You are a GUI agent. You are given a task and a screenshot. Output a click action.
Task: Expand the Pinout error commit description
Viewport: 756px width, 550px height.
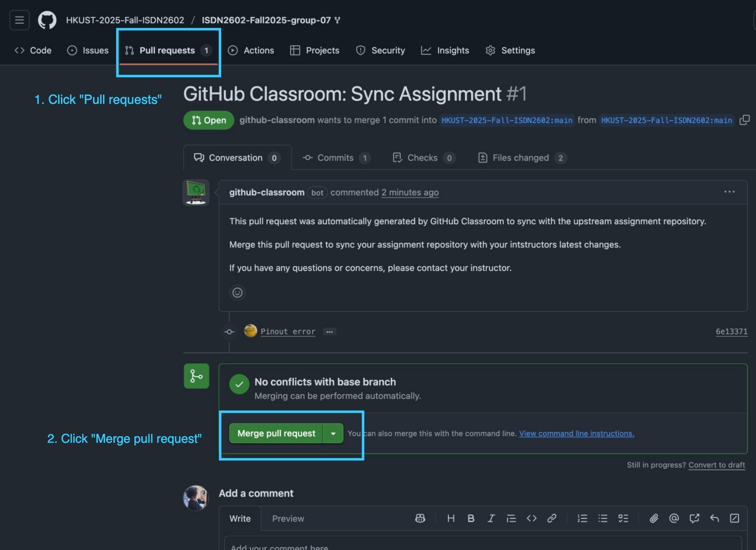pos(329,332)
